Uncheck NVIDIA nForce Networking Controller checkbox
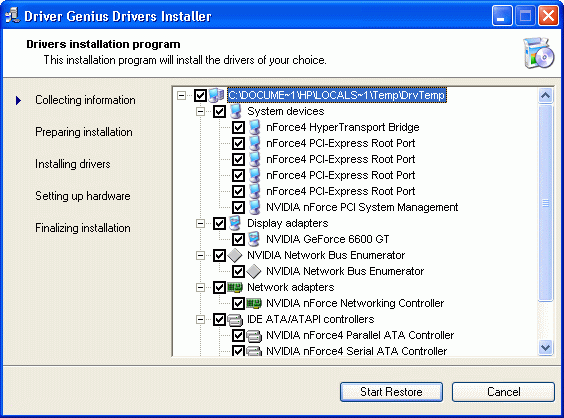564x418 pixels. coord(238,303)
